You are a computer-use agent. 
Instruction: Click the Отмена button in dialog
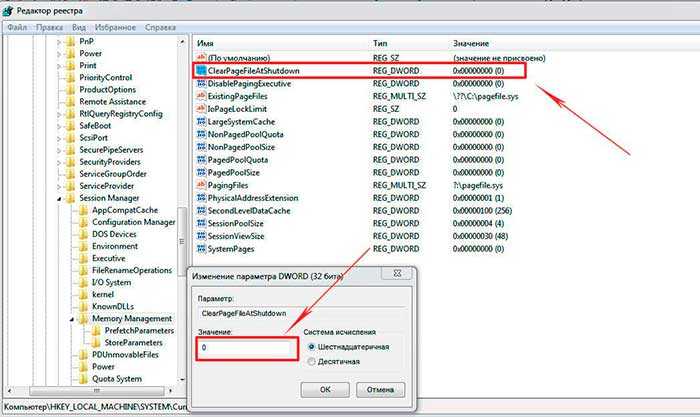tap(380, 389)
